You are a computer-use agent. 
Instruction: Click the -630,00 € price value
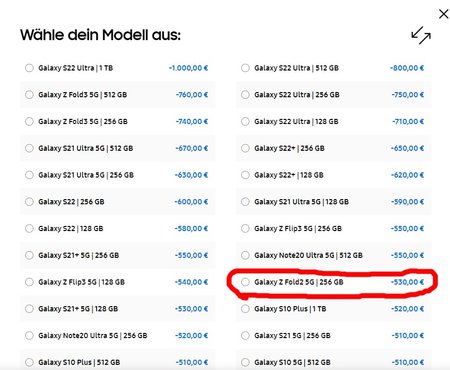click(192, 175)
